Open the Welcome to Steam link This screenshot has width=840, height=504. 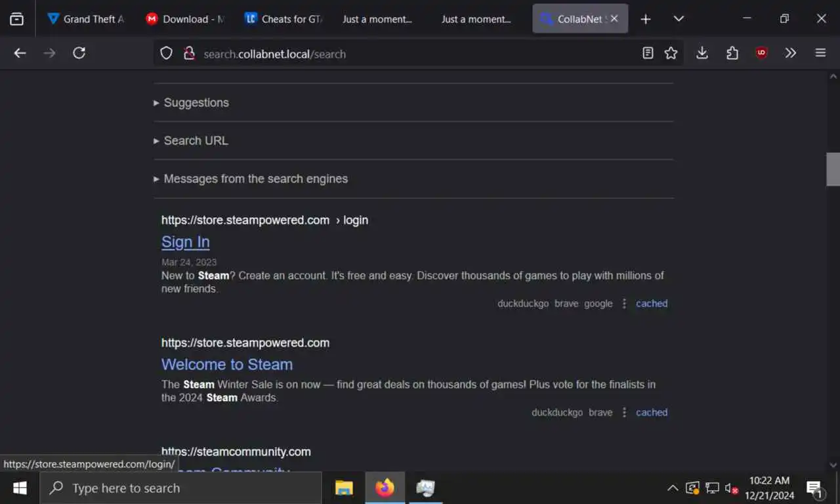coord(227,364)
